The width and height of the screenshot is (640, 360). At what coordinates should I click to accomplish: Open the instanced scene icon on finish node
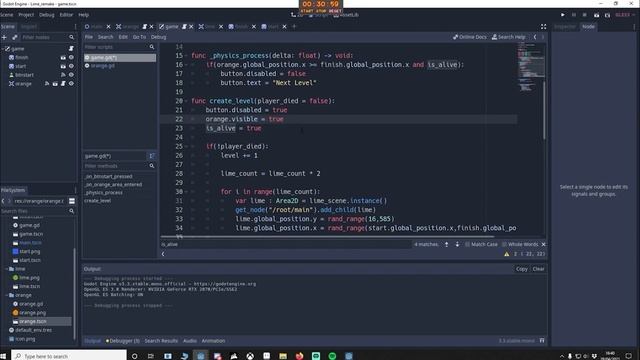tap(63, 58)
